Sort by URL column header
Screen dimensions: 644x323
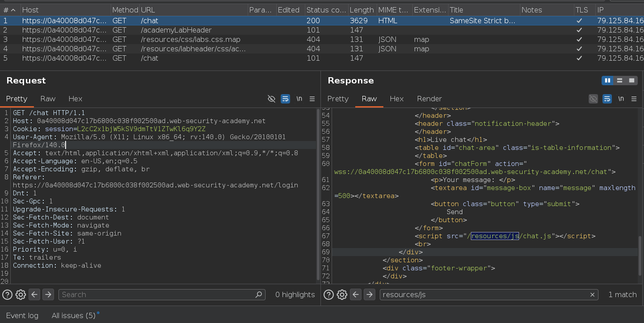click(x=193, y=10)
